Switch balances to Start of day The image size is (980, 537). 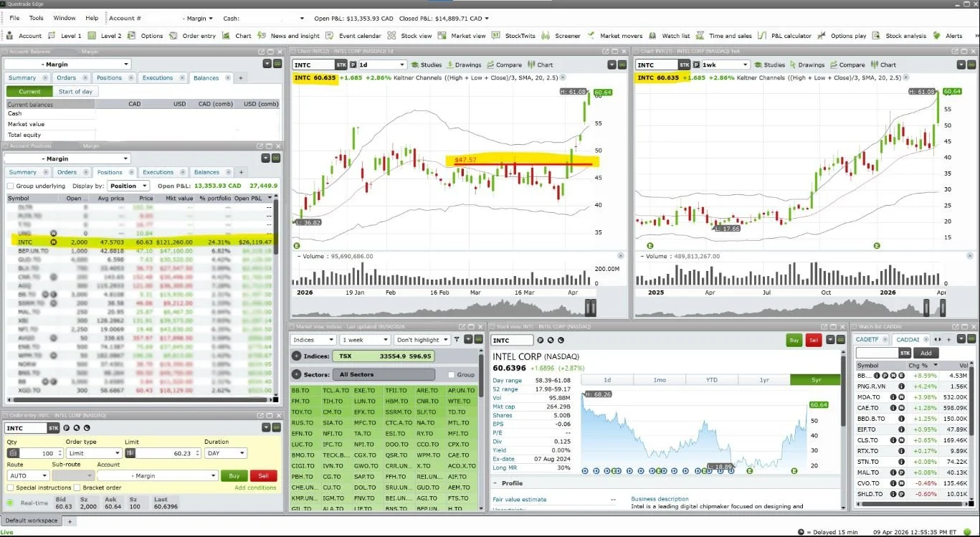click(75, 91)
